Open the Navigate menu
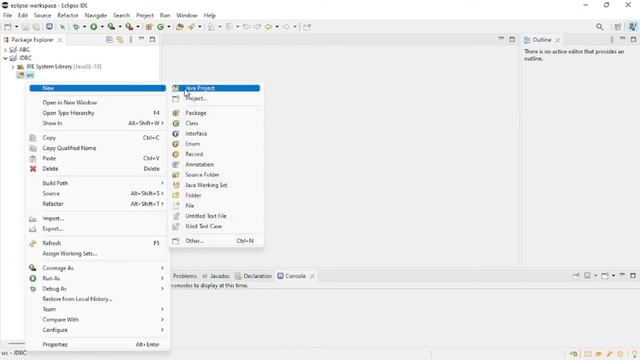 coord(96,16)
